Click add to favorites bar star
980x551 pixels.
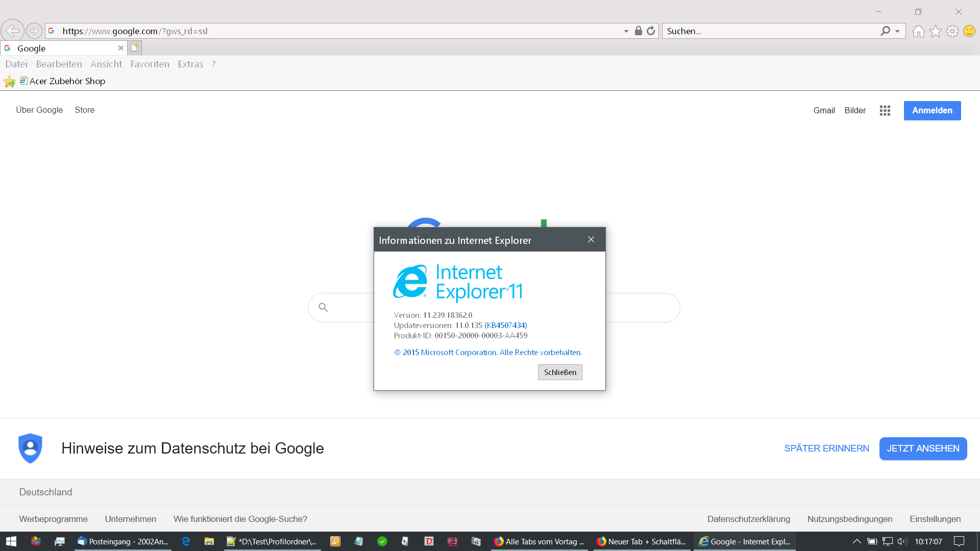9,82
